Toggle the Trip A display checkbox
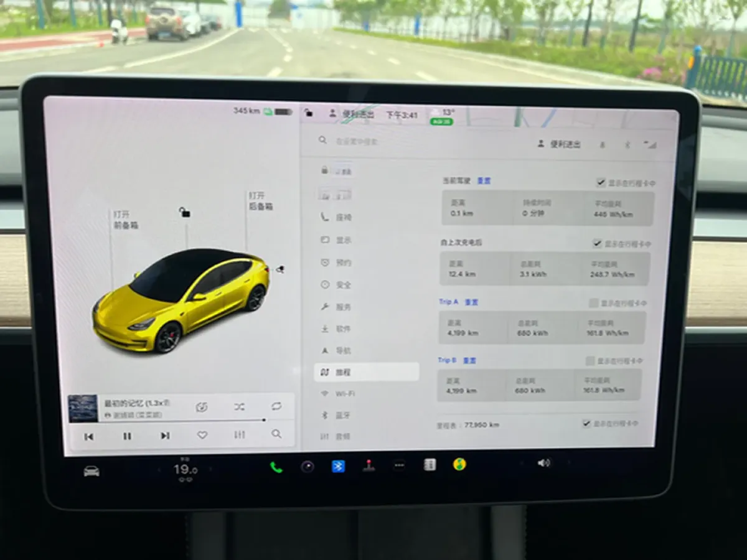The image size is (747, 560). click(593, 304)
